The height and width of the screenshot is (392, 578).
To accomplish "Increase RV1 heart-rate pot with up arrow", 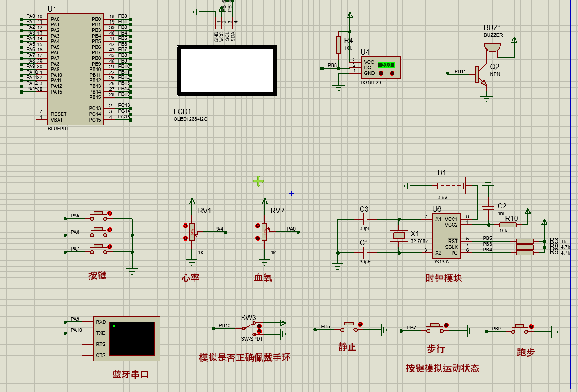I will 185,226.
